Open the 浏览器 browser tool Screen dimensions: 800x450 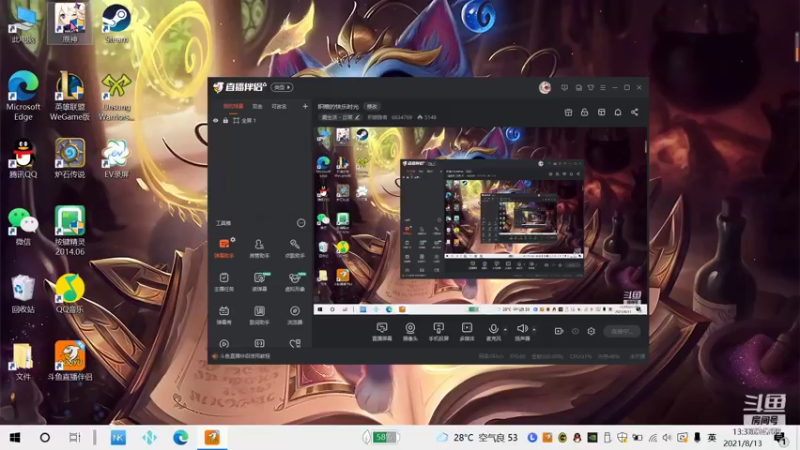(294, 315)
